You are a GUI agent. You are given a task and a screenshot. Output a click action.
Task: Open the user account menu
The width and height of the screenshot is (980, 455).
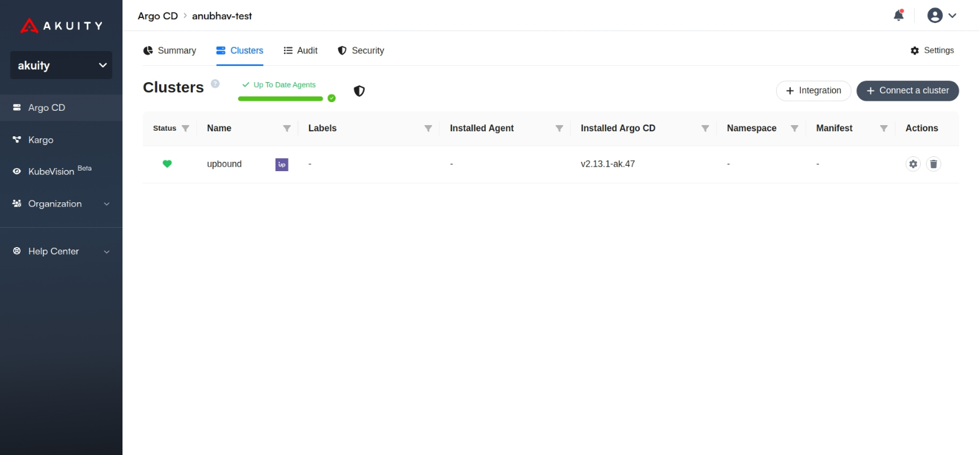(942, 16)
